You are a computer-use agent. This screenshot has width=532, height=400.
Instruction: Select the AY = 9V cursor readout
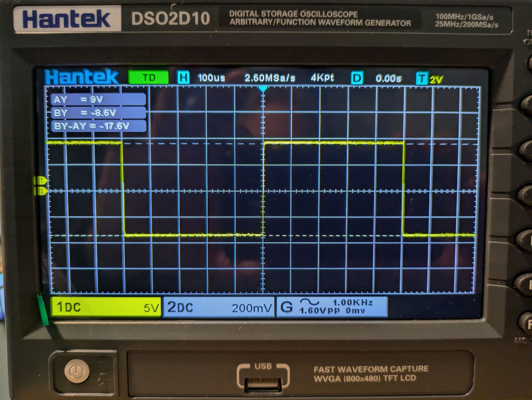(99, 99)
